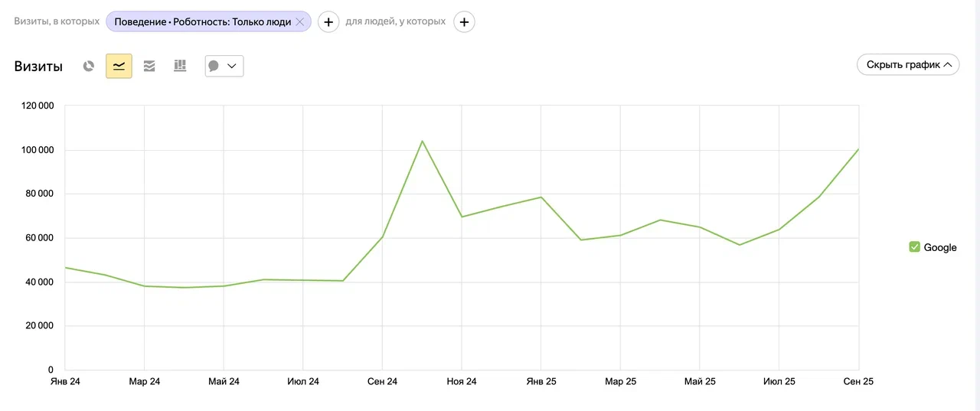Open the chart comments dropdown
The image size is (980, 411).
pos(224,66)
